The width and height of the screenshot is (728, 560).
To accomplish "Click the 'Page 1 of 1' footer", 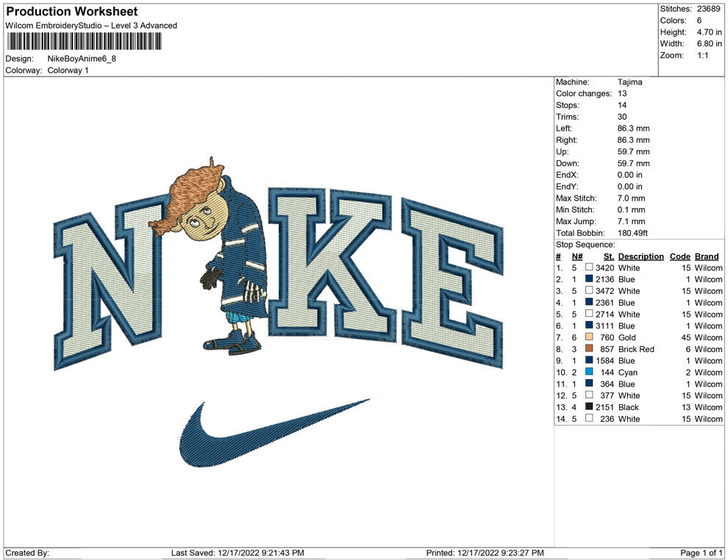I will click(x=701, y=553).
